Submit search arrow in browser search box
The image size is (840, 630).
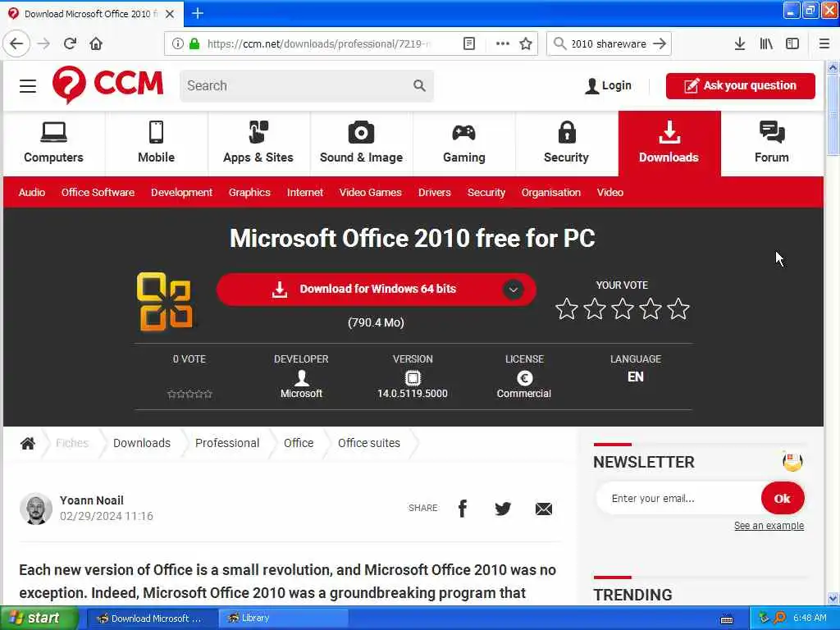click(660, 43)
